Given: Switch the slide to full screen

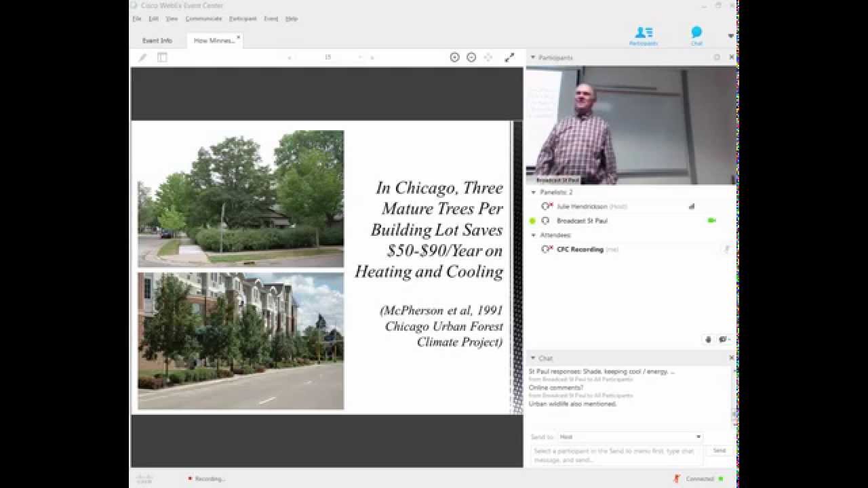Looking at the screenshot, I should click(509, 58).
